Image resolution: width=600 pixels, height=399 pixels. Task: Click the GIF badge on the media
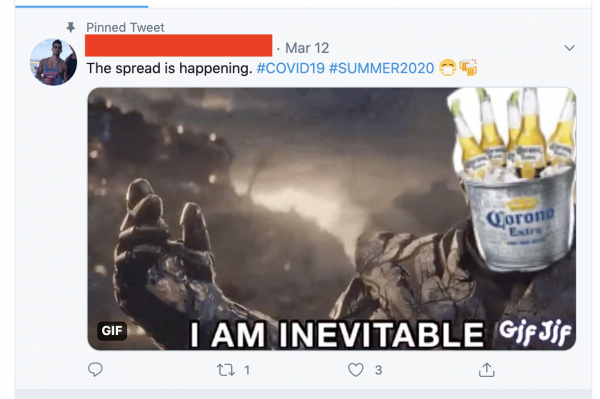coord(112,330)
